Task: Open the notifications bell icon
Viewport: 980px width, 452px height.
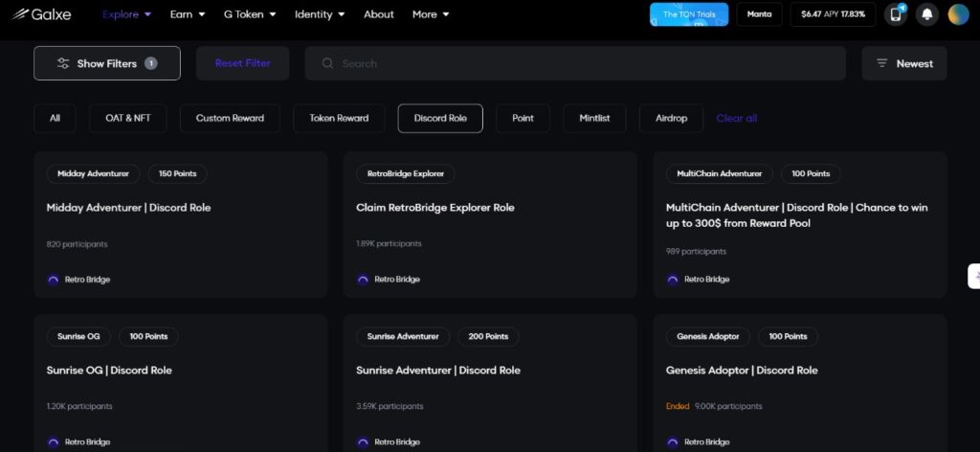Action: point(926,14)
